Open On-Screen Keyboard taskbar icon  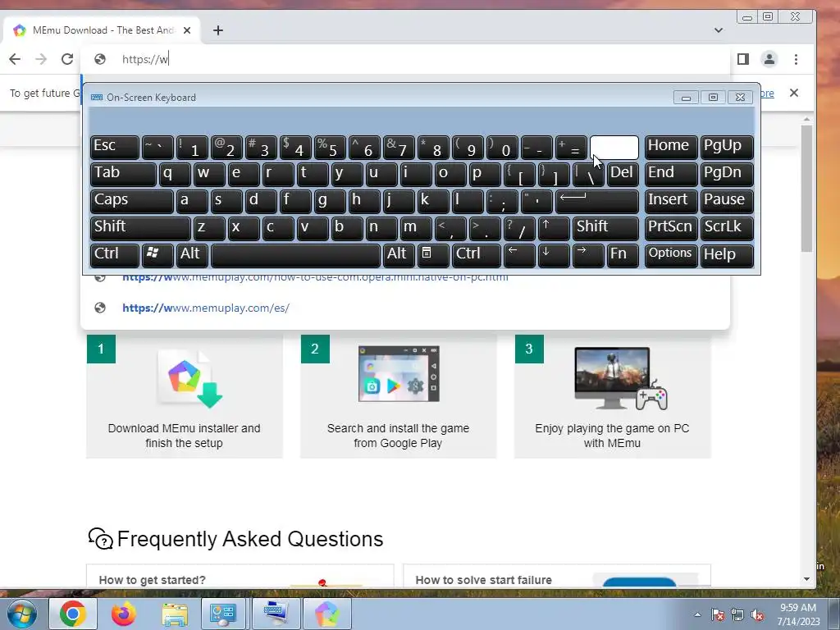click(x=276, y=614)
